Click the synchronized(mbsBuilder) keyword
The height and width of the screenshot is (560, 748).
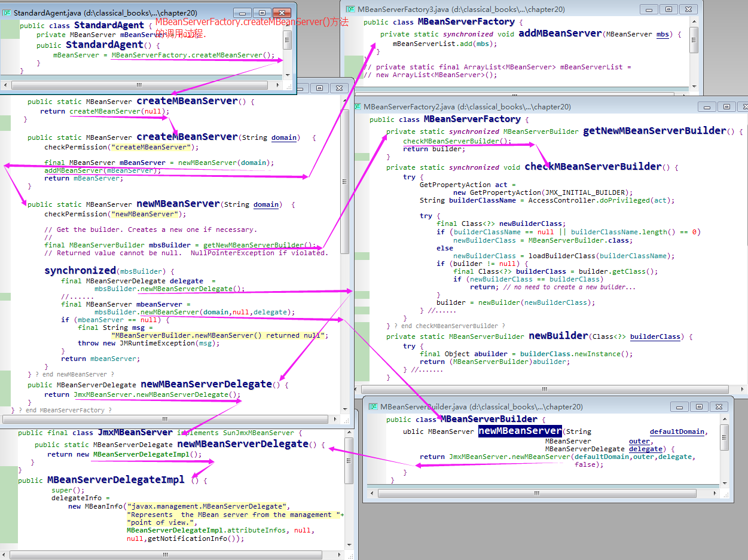80,270
